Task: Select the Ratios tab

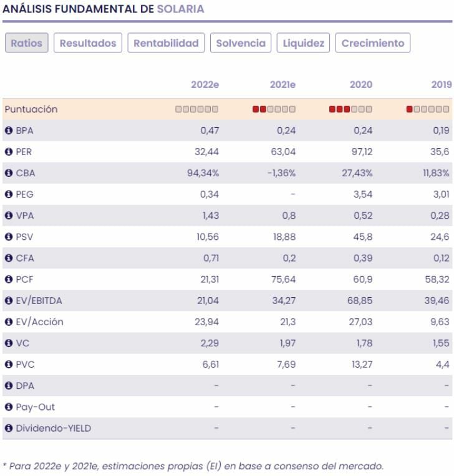Action: 27,43
